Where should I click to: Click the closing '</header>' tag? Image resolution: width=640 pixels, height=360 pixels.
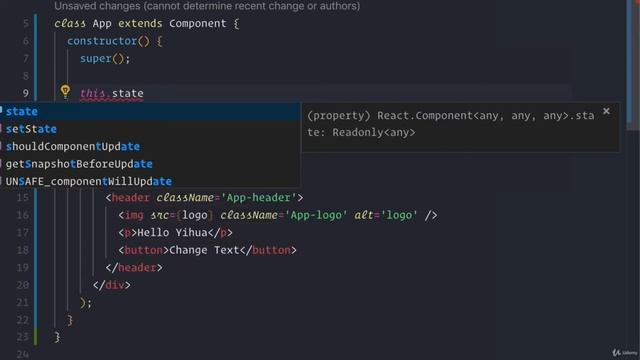pyautogui.click(x=134, y=268)
